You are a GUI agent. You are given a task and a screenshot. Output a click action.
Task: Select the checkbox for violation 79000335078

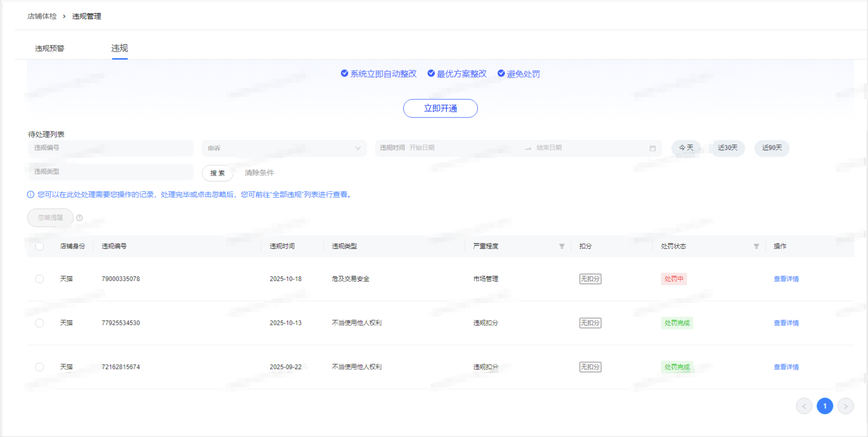pyautogui.click(x=40, y=279)
